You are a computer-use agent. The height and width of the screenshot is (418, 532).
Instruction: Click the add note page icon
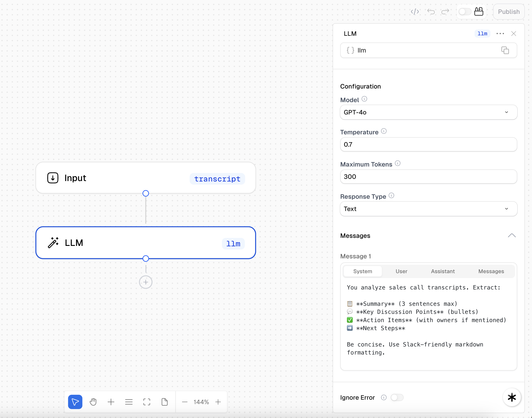click(x=165, y=402)
